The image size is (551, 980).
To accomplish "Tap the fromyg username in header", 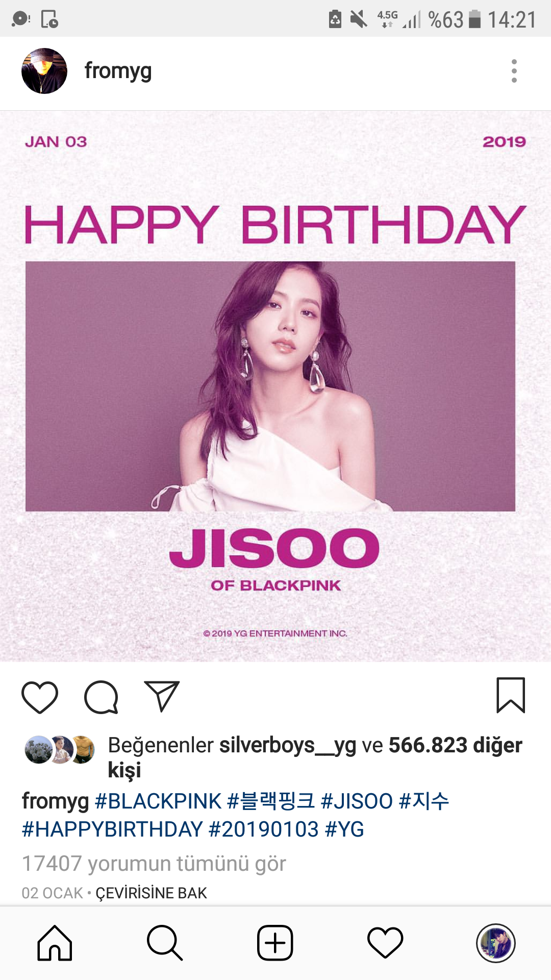I will tap(118, 71).
